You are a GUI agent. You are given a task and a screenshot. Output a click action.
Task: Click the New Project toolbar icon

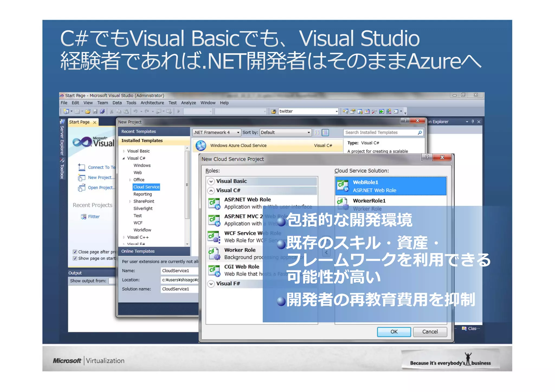tap(66, 111)
